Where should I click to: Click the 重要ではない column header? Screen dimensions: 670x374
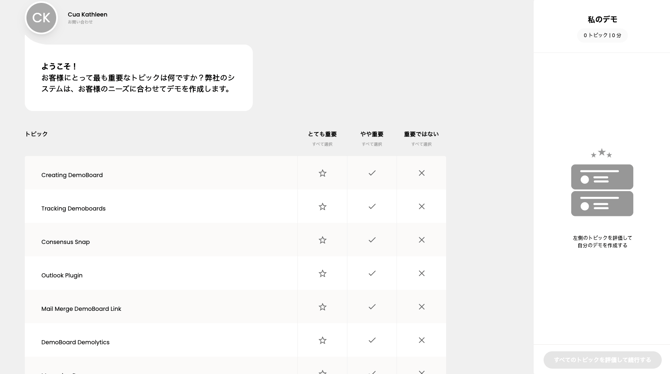(x=421, y=134)
